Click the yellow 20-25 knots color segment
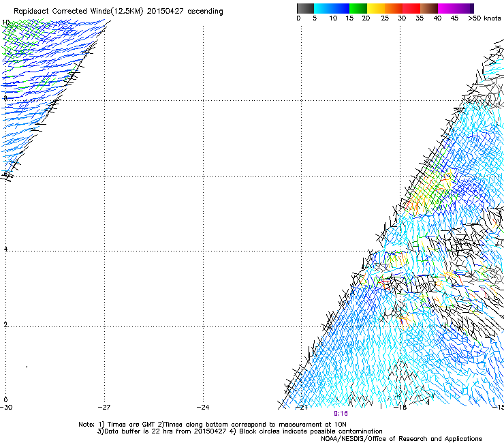504x443 pixels. 376,8
